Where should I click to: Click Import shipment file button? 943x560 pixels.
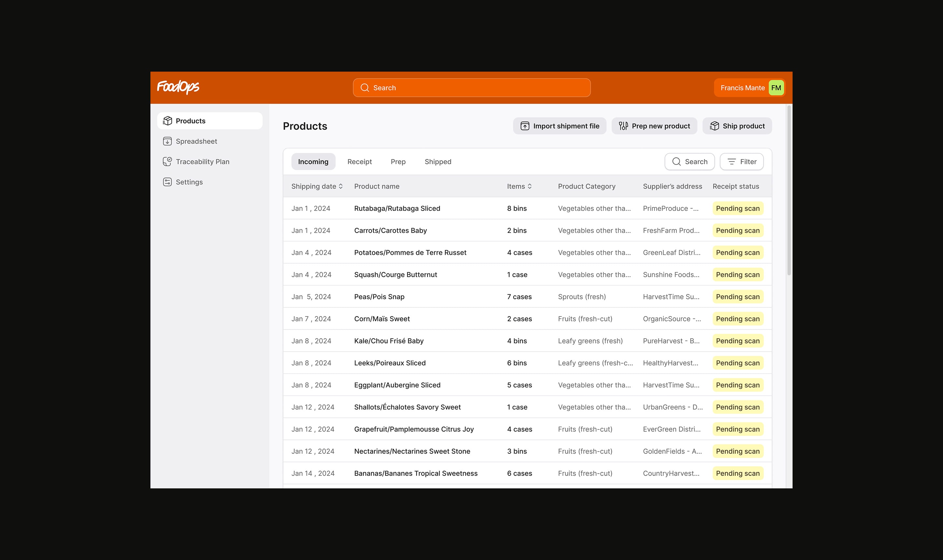coord(560,126)
